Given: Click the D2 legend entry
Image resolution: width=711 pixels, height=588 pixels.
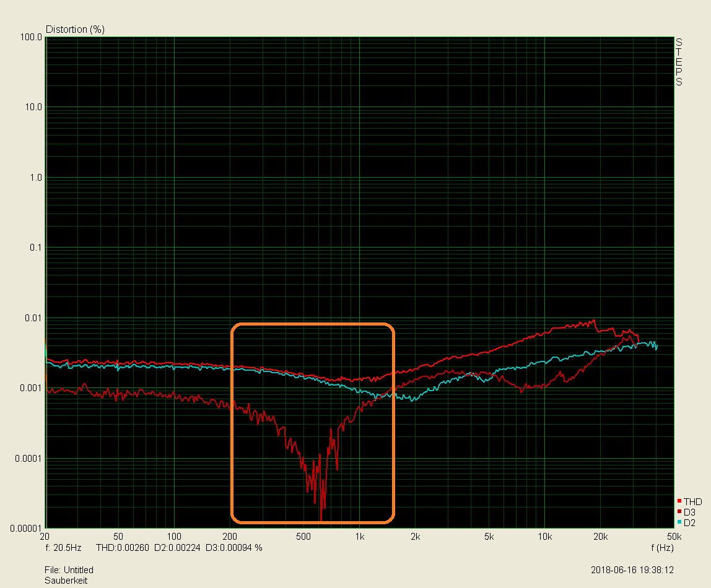Looking at the screenshot, I should tap(686, 523).
